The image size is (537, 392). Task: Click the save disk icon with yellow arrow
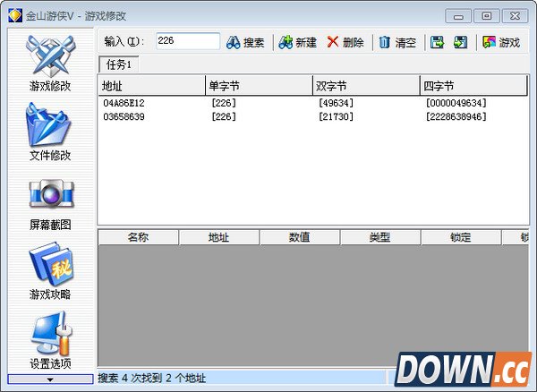pyautogui.click(x=437, y=42)
